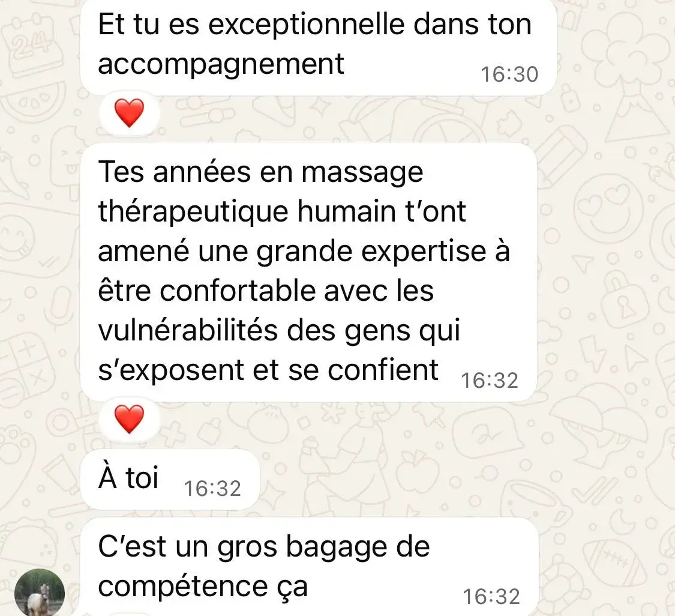Screen dimensions: 675x616
Task: Tap the 16:32 timestamp on the "compétence ça" message
Action: tap(491, 597)
